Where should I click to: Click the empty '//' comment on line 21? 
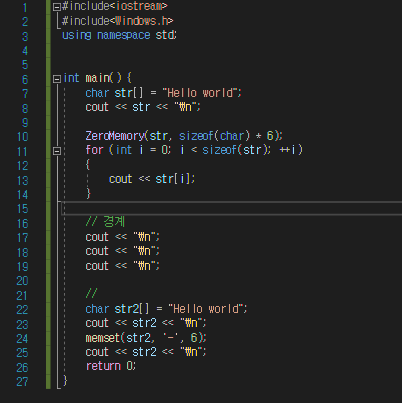coord(91,294)
